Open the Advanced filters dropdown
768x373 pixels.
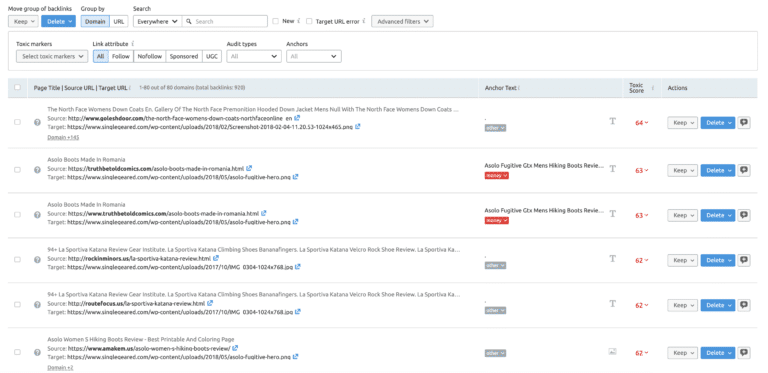click(402, 22)
